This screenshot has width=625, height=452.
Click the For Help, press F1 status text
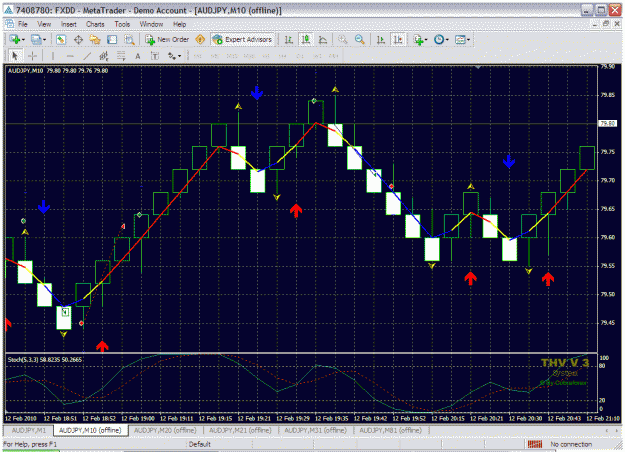point(30,444)
